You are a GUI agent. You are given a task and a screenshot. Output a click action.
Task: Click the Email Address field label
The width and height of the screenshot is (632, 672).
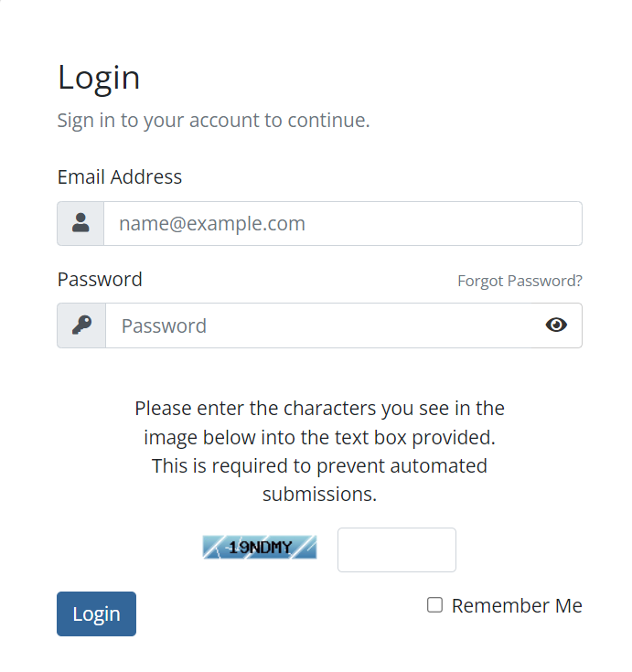(x=120, y=177)
